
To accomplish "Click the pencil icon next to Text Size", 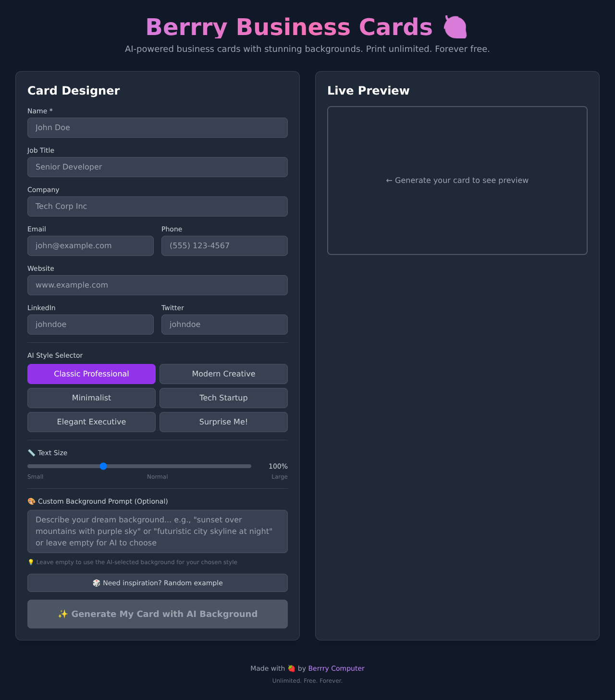I will click(x=31, y=452).
